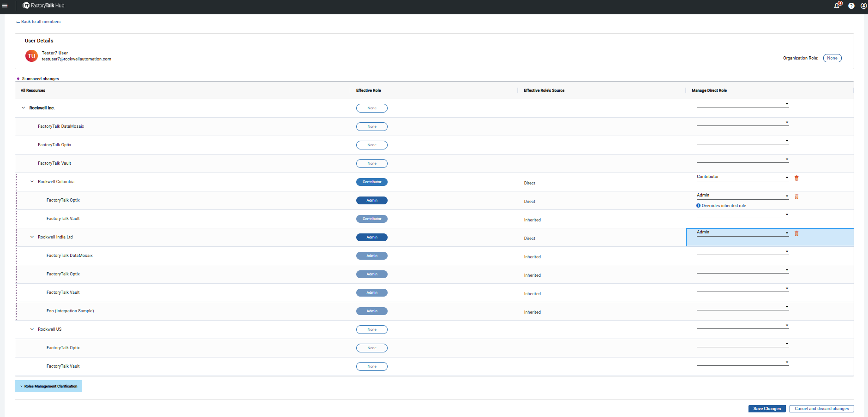Open Admin role dropdown for Rockwell India Ltd
Screen dimensions: 868x417
(742, 233)
